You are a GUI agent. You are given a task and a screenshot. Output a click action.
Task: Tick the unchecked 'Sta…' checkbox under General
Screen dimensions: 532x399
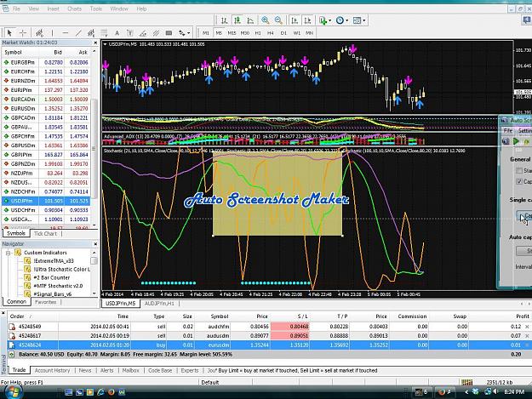coord(518,170)
